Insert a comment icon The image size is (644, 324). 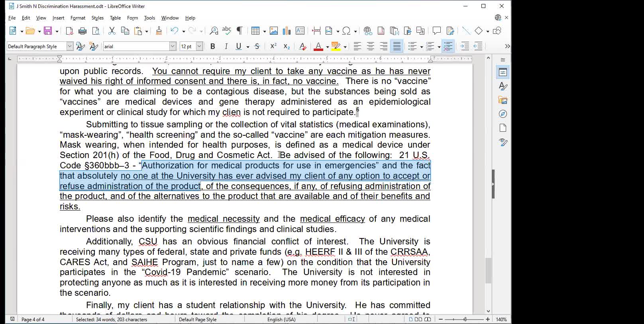pos(437,31)
